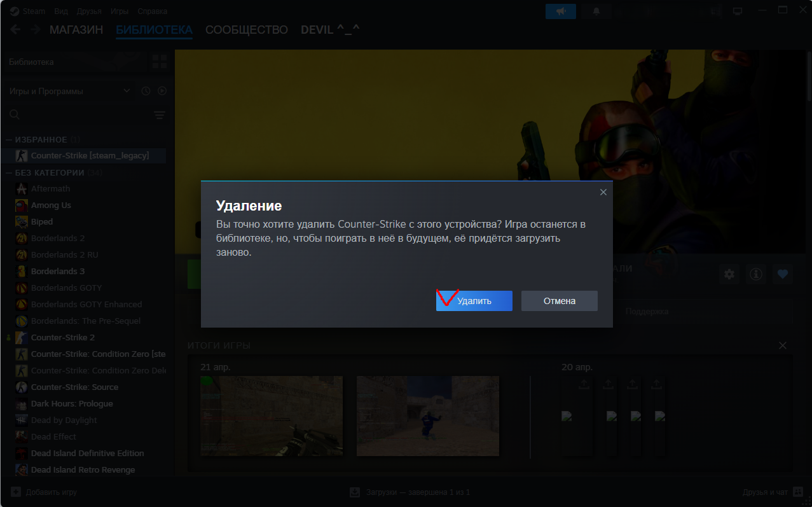
Task: Share first 20 апр. screenshot upload icon
Action: pos(584,384)
